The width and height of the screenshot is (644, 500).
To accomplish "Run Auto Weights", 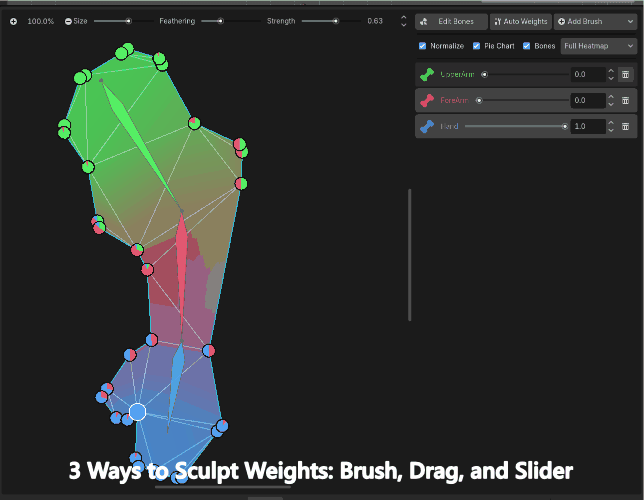I will (521, 21).
